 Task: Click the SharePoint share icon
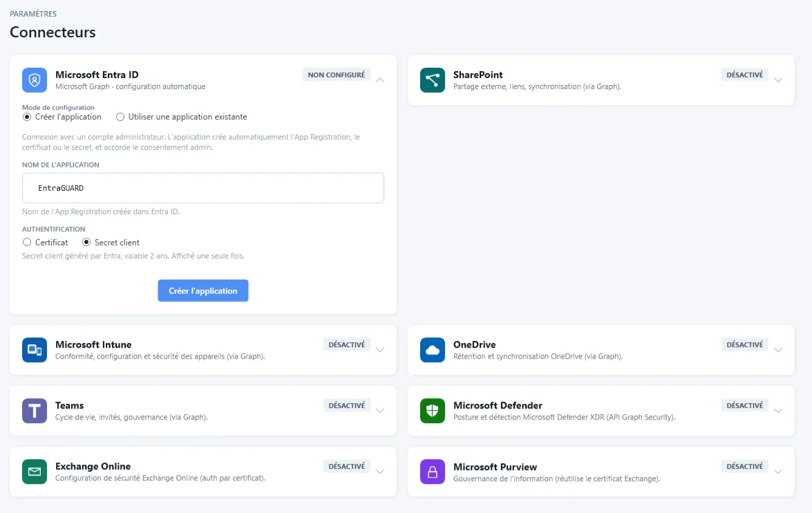coord(433,80)
